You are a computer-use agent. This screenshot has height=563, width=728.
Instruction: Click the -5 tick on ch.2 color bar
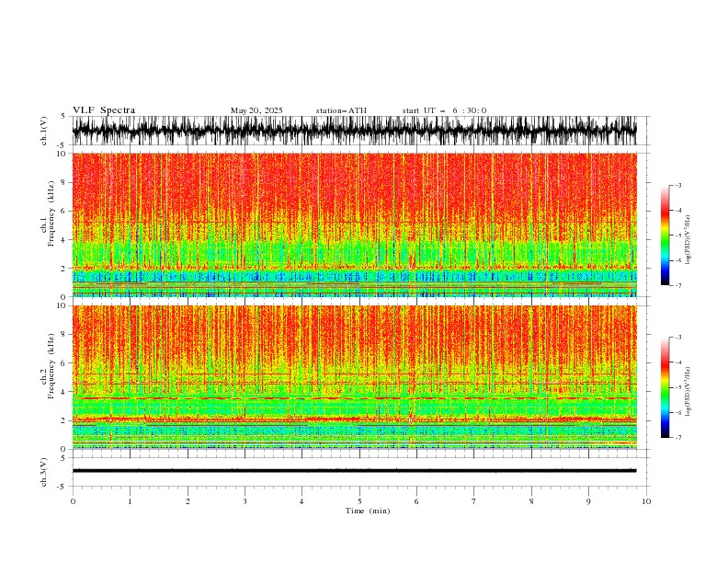(x=677, y=387)
